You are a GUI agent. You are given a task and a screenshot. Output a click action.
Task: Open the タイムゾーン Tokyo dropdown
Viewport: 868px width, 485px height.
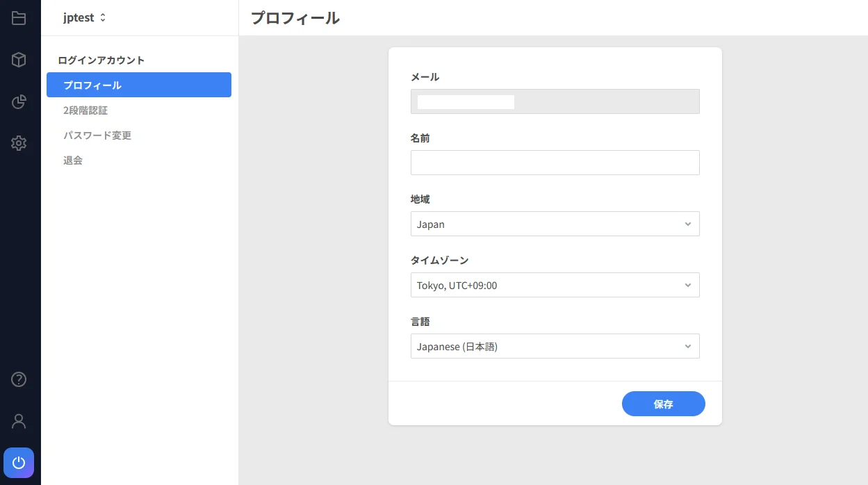555,285
